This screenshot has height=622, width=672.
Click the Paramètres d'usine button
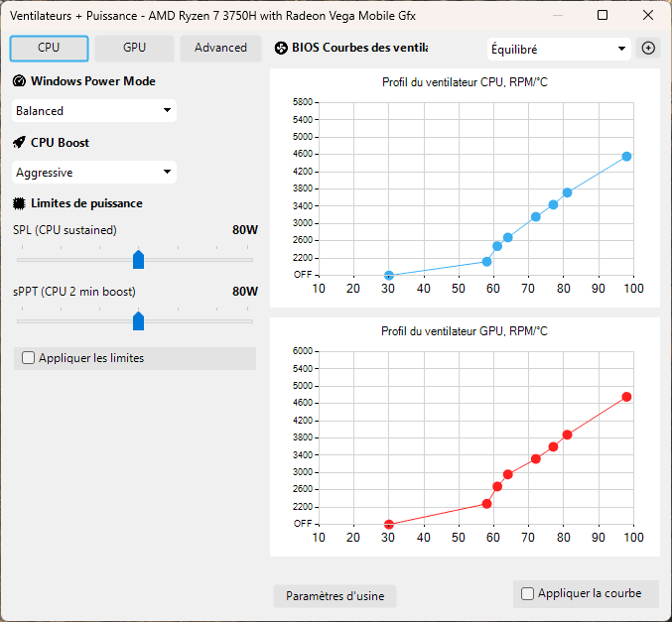[335, 596]
